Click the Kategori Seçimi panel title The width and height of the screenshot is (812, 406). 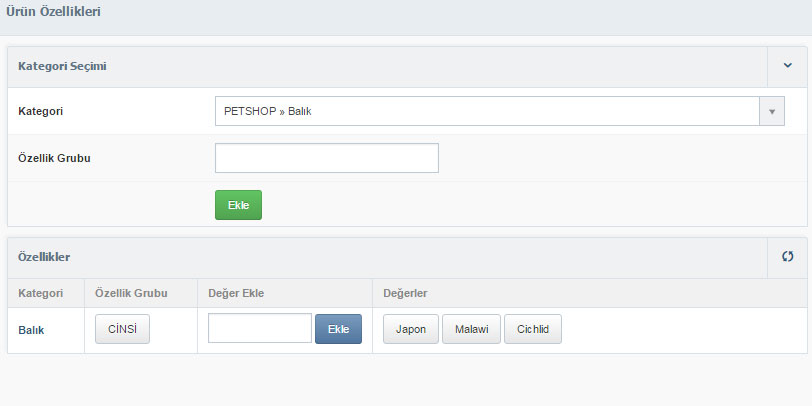point(62,66)
